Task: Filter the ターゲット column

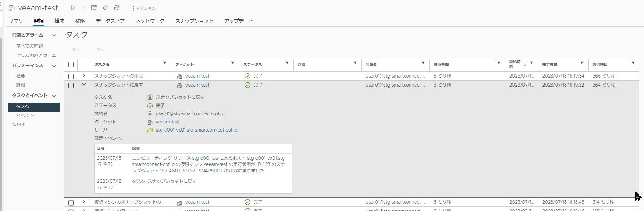Action: (233, 64)
